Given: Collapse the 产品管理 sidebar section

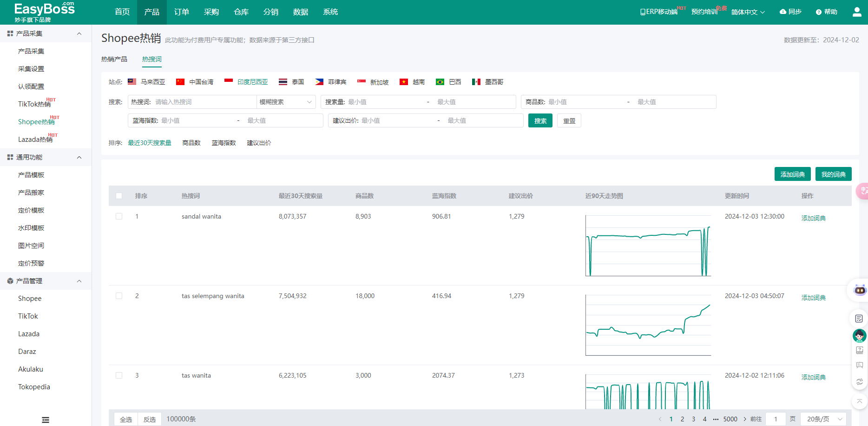Looking at the screenshot, I should 79,281.
